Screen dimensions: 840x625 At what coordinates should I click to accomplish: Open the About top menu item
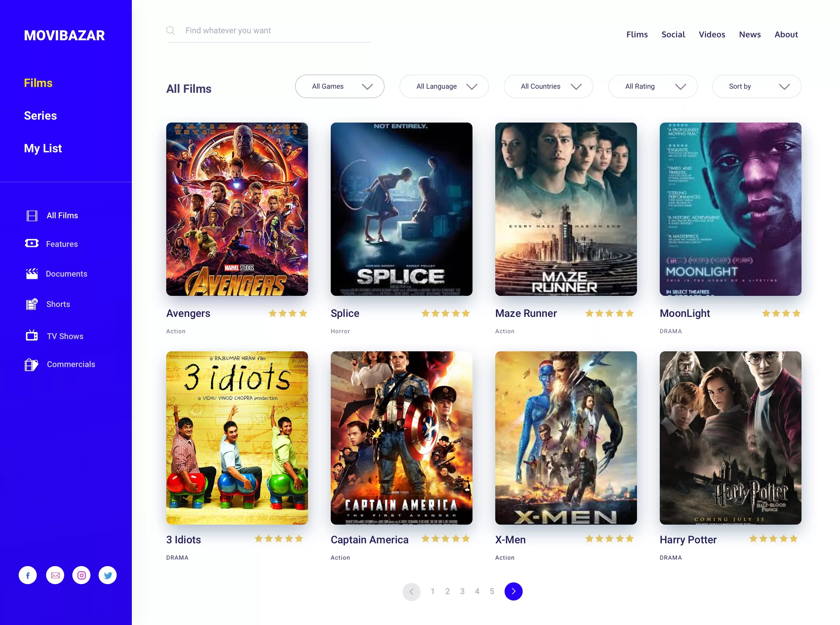tap(786, 34)
